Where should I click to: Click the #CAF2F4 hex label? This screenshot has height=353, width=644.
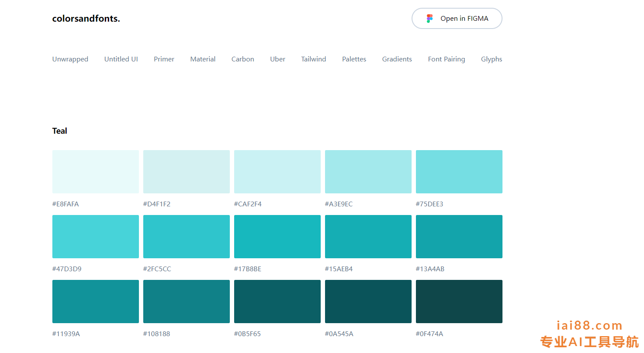click(248, 204)
